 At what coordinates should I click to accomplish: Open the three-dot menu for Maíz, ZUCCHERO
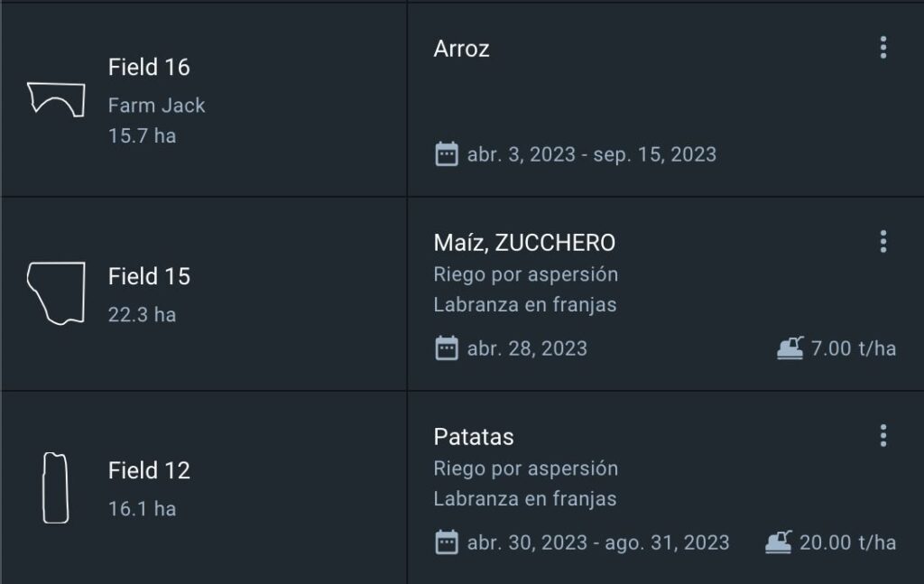tap(882, 242)
